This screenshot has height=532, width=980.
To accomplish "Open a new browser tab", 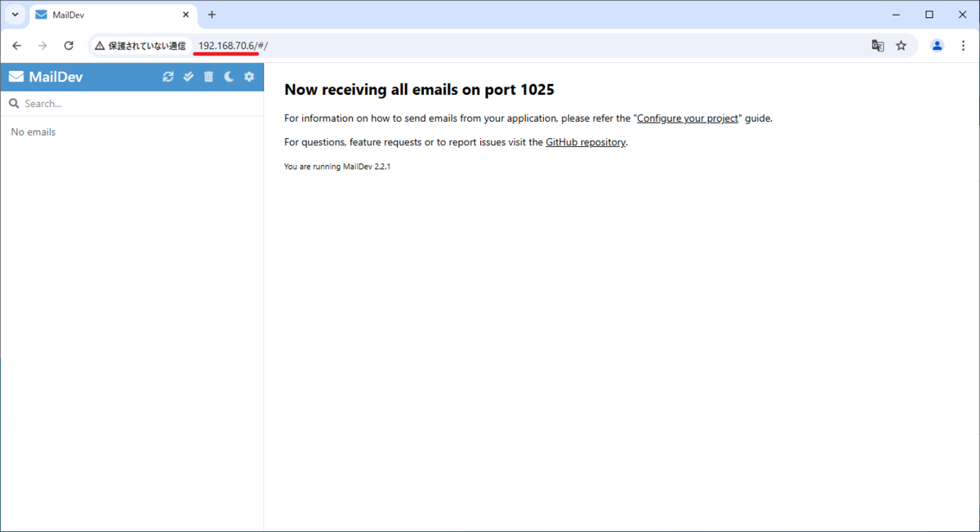I will (x=212, y=15).
